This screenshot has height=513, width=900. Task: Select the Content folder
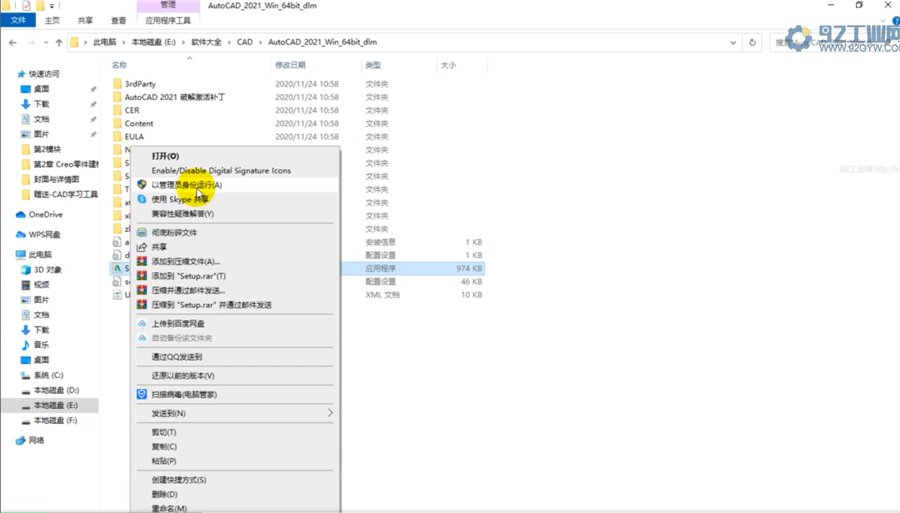pyautogui.click(x=139, y=123)
